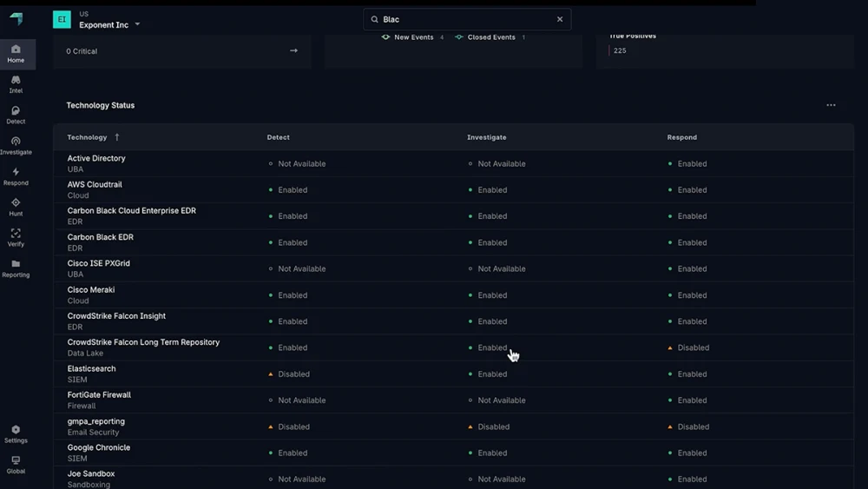Select the Google Chronicle row
The image size is (868, 489).
(453, 453)
